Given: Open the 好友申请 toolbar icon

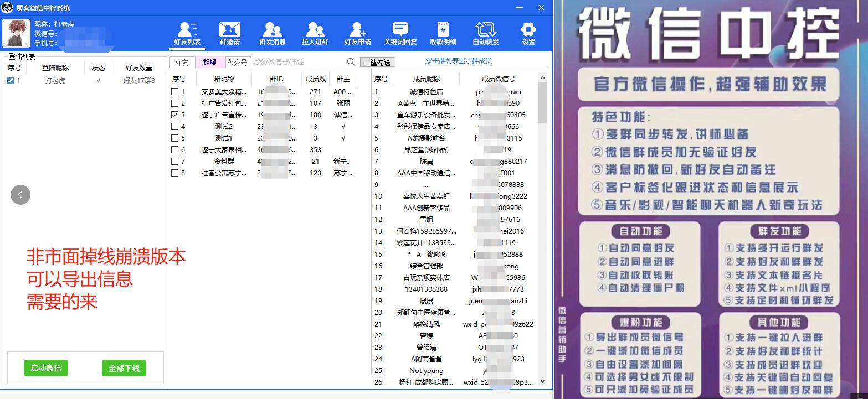Looking at the screenshot, I should pyautogui.click(x=357, y=33).
